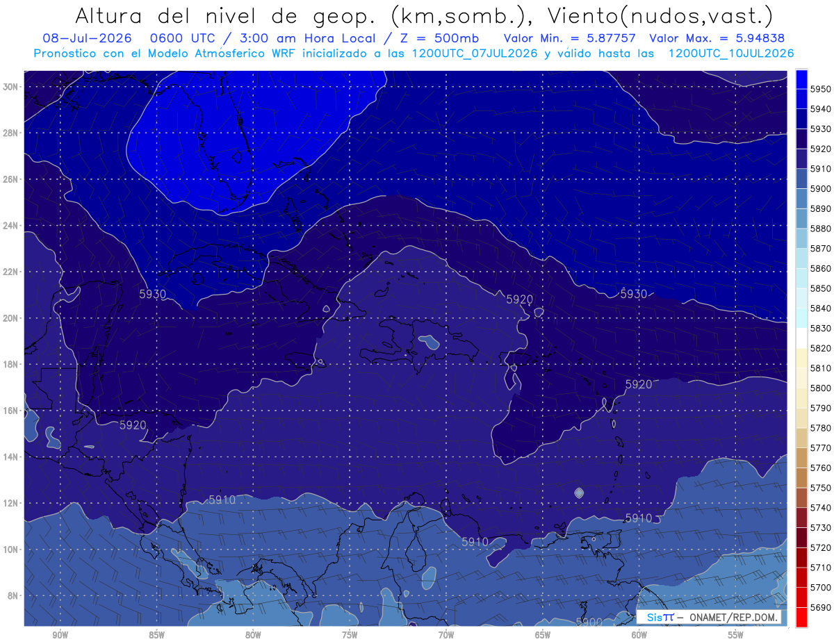
Task: Click the '26N' latitude axis label
Action: 10,179
